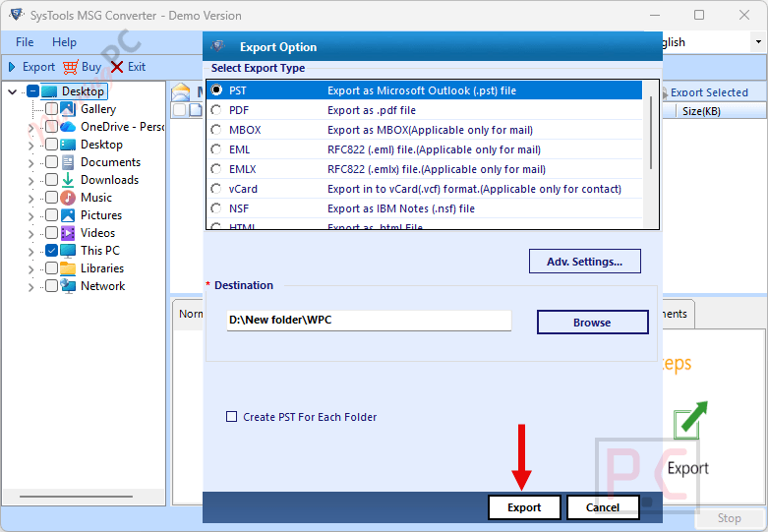Expand the This PC tree node

(30, 252)
